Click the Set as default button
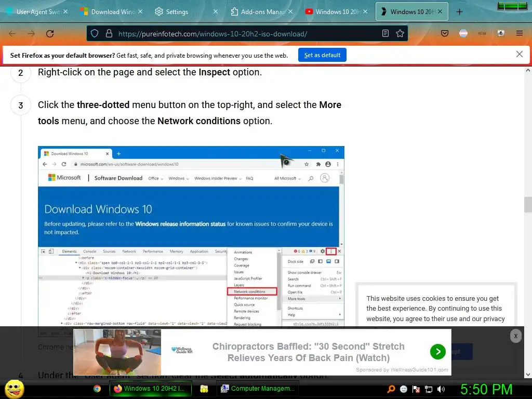Image resolution: width=532 pixels, height=399 pixels. click(322, 55)
